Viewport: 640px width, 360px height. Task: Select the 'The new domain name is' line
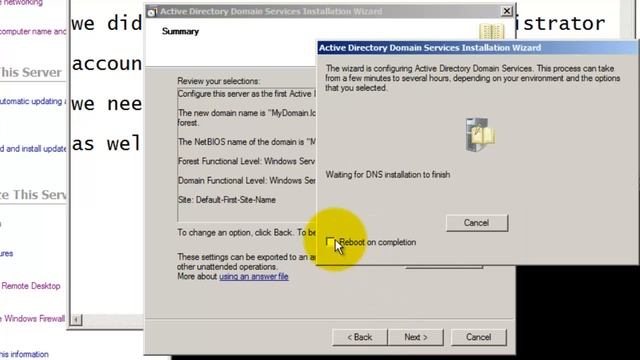[247, 118]
